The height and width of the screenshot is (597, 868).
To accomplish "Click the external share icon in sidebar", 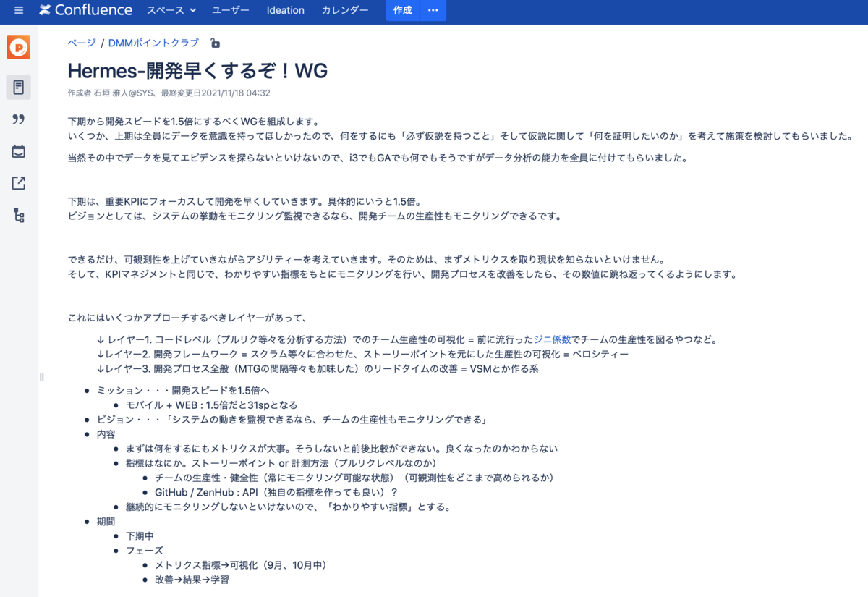I will point(19,183).
